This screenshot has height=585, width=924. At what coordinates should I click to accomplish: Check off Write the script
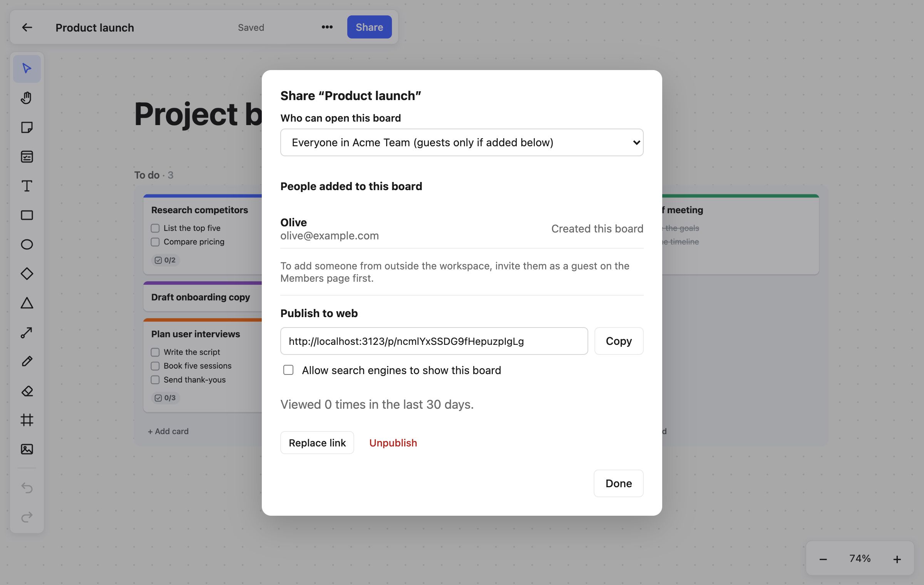click(155, 352)
